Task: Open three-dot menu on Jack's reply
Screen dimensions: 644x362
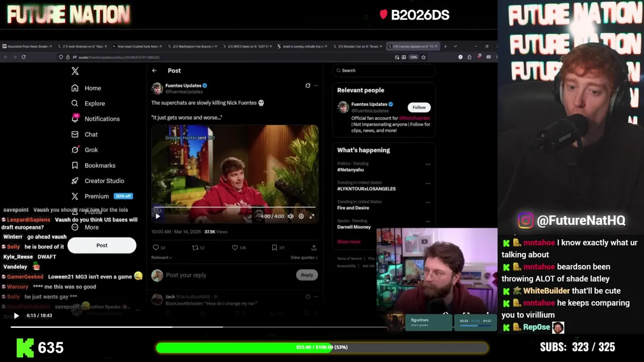Action: coord(316,297)
